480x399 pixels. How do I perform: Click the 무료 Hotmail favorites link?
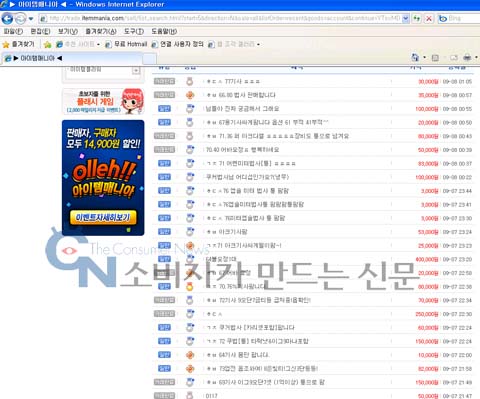126,44
